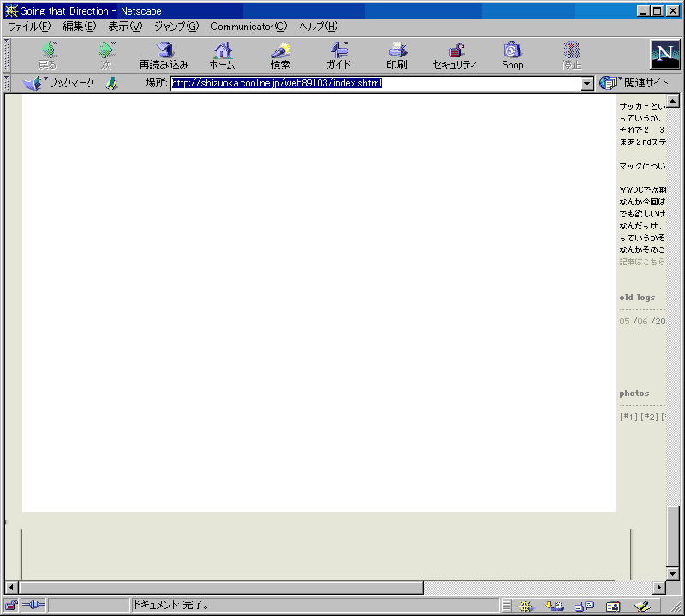
Task: Open photo link [#2]
Action: point(649,417)
